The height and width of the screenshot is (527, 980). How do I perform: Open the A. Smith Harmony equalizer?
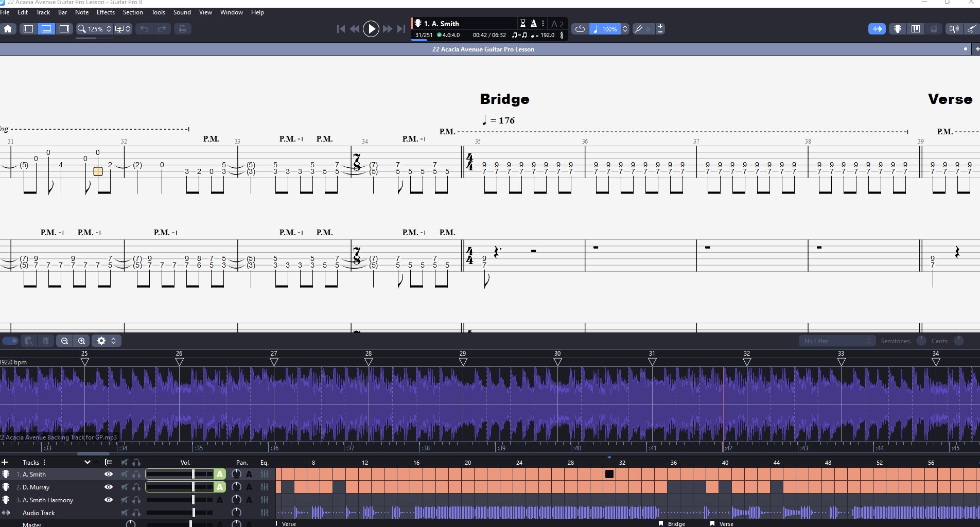[265, 500]
